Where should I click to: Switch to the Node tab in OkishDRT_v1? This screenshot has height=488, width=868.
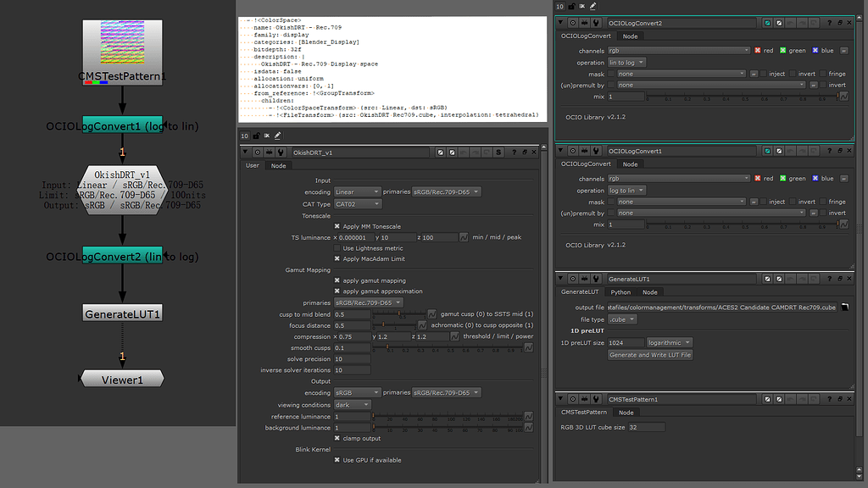pos(278,165)
